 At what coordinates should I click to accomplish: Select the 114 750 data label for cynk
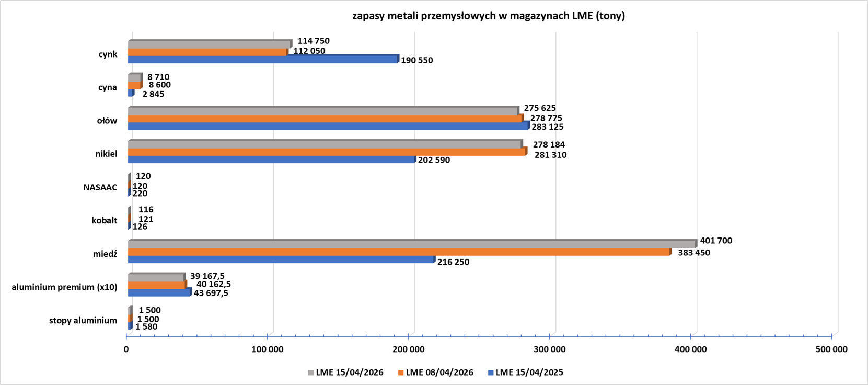[x=314, y=41]
